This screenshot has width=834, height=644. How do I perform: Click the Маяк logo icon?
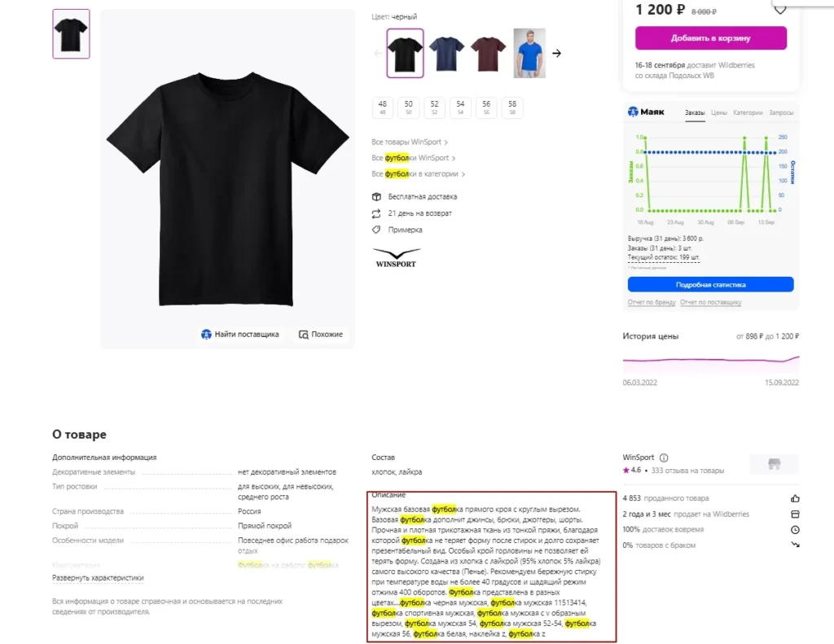click(633, 112)
